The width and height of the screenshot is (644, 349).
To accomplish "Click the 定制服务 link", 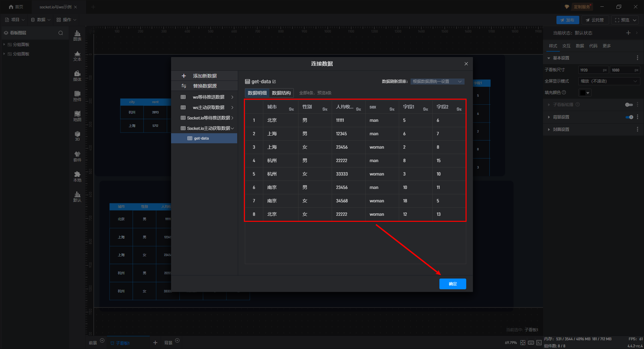I will coord(582,7).
